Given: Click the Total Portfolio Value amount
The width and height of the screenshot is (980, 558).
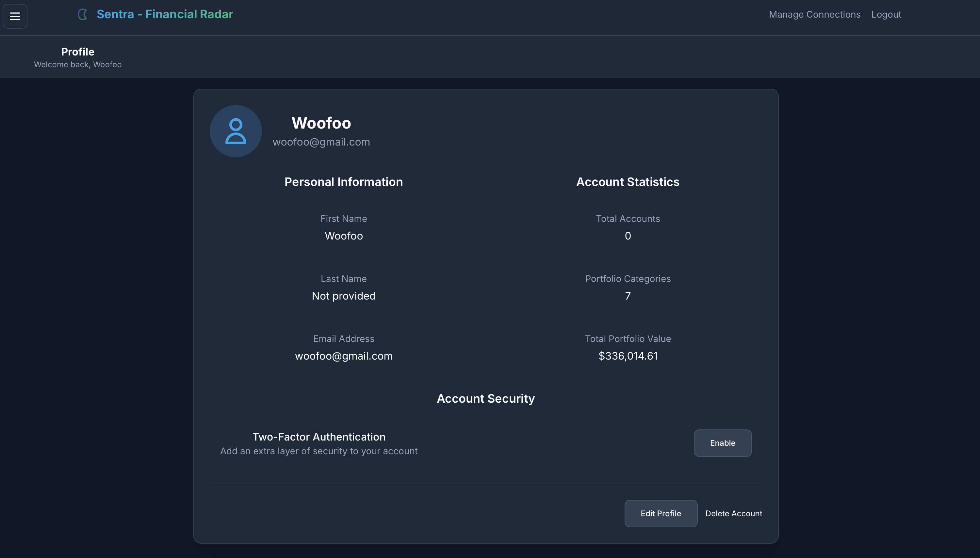Looking at the screenshot, I should pos(628,356).
